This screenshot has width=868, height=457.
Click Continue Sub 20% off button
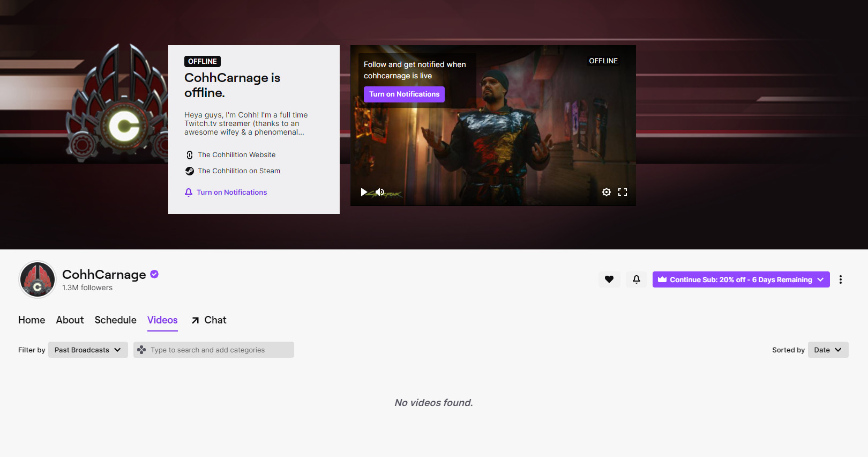[x=741, y=279]
